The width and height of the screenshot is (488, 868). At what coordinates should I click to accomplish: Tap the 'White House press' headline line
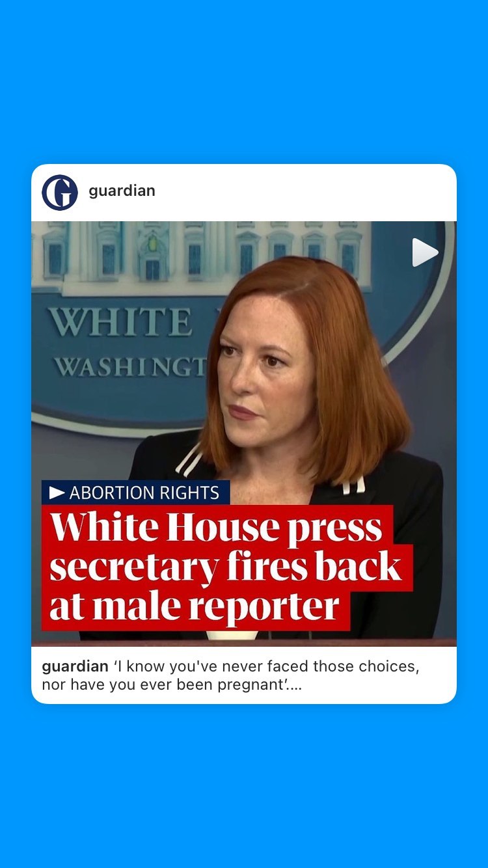216,526
